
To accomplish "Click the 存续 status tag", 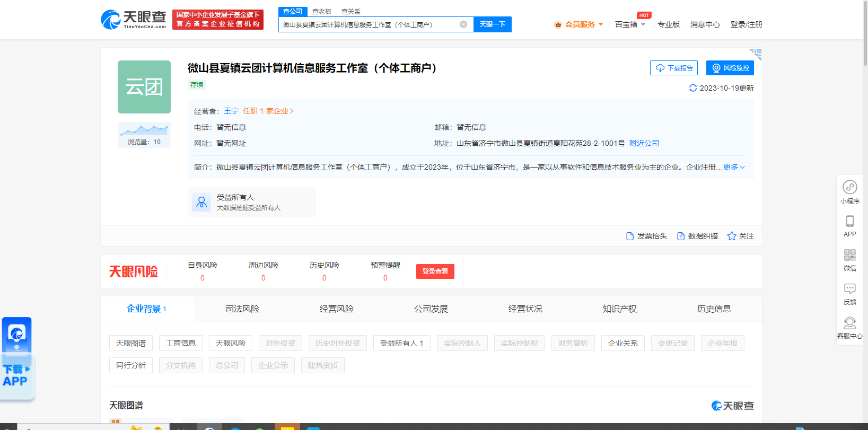I will pos(197,85).
